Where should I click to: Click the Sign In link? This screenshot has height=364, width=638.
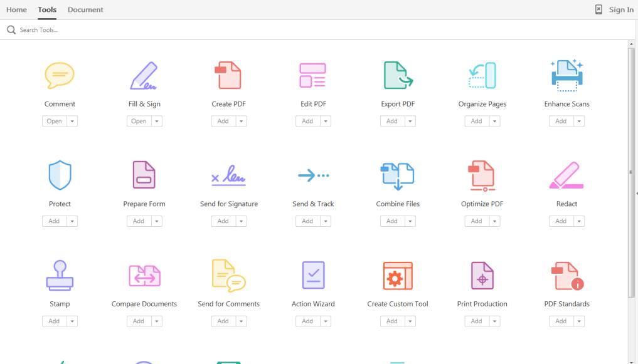(x=621, y=10)
